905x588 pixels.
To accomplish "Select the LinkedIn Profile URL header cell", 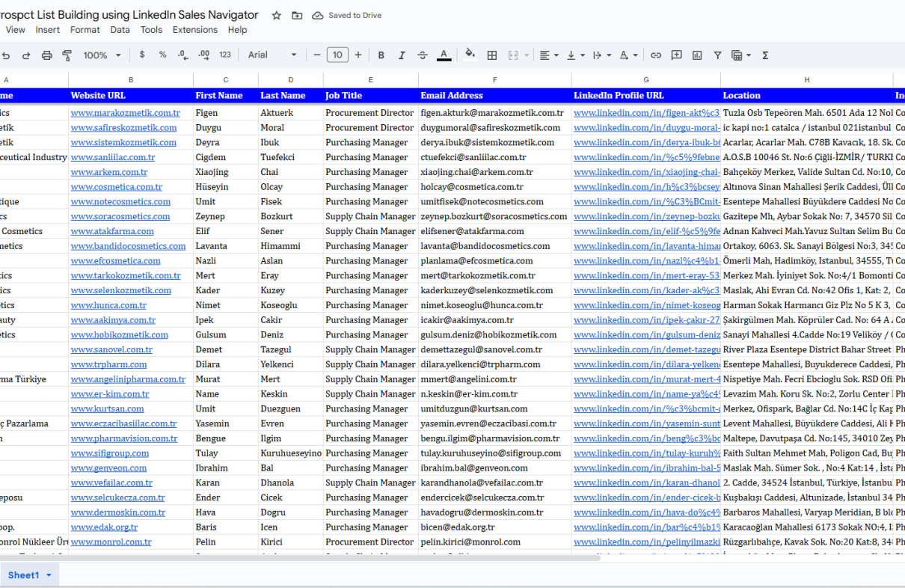I will coord(646,96).
